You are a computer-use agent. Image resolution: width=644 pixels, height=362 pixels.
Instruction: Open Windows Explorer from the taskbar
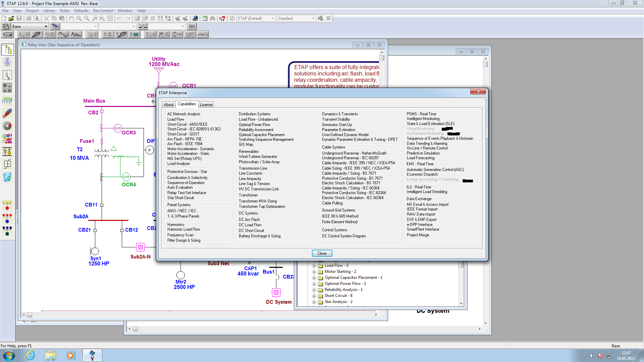(51, 355)
